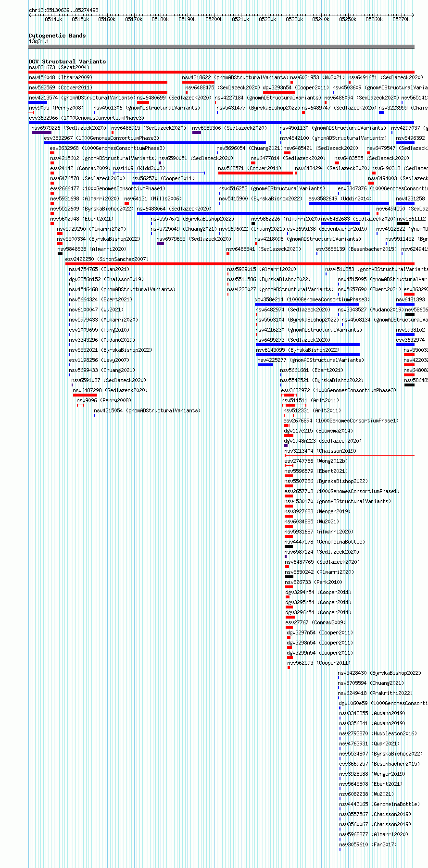Viewport: 428px width, 868px height.
Task: Click nsv1109 (Kidd2008) variant label
Action: point(138,168)
